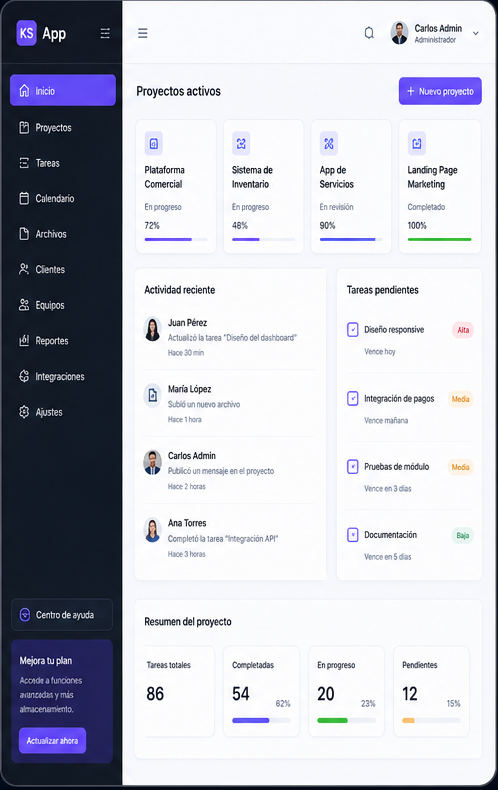Screen dimensions: 498x790
Task: Check off the Diseño responsive task
Action: 353,330
